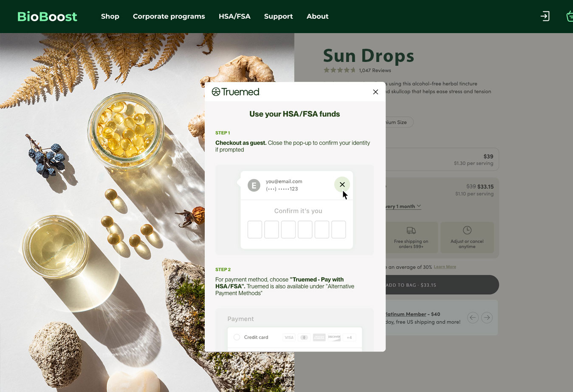The image size is (573, 392).
Task: Click the free shipping truck icon
Action: click(x=411, y=230)
